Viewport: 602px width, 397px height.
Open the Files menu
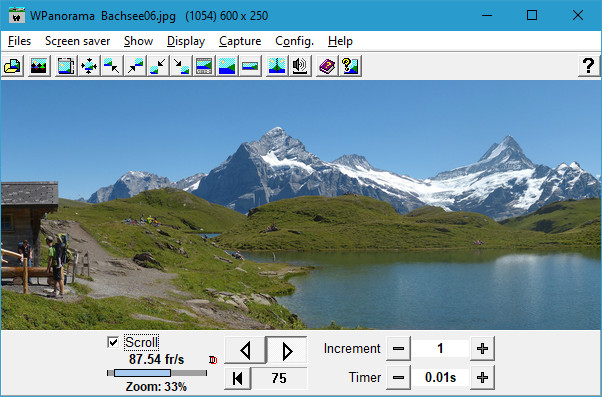pos(19,41)
